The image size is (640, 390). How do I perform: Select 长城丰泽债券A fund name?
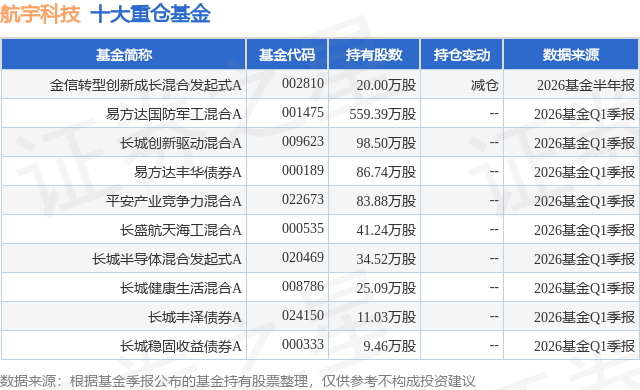[195, 317]
